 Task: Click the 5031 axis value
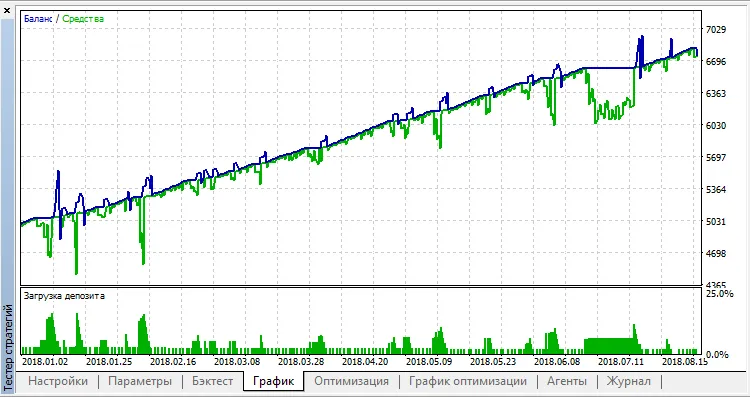pyautogui.click(x=717, y=222)
